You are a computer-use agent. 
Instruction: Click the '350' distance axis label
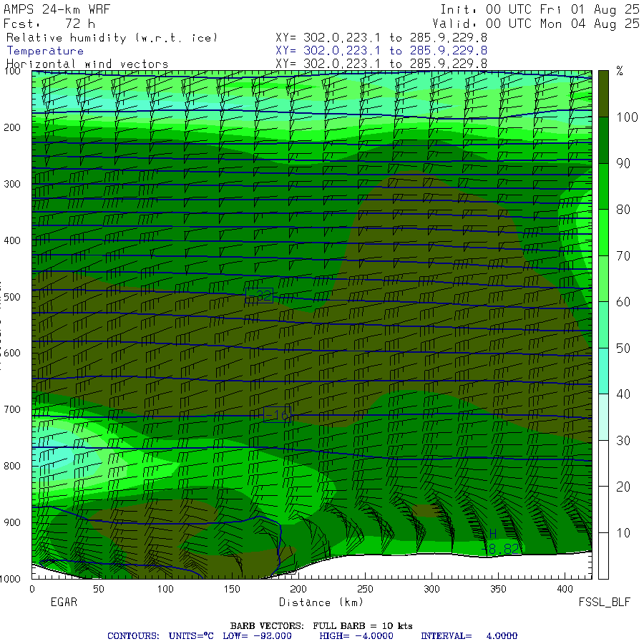point(498,590)
